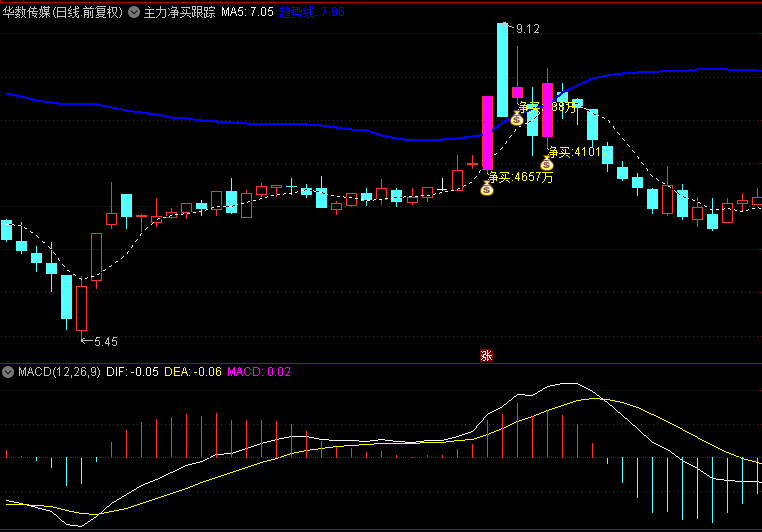Select the MA5: 7.05 value
The image size is (762, 532).
pos(247,12)
